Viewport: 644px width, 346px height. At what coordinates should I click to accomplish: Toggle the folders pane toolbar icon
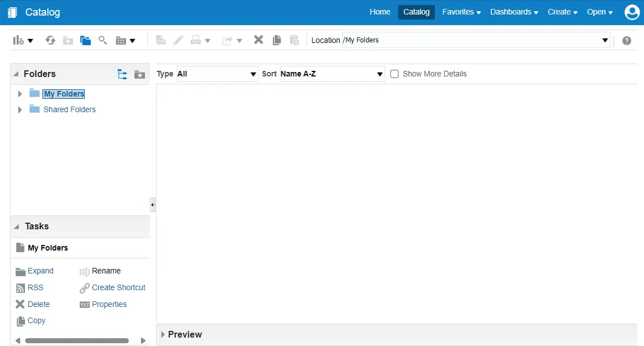(85, 40)
